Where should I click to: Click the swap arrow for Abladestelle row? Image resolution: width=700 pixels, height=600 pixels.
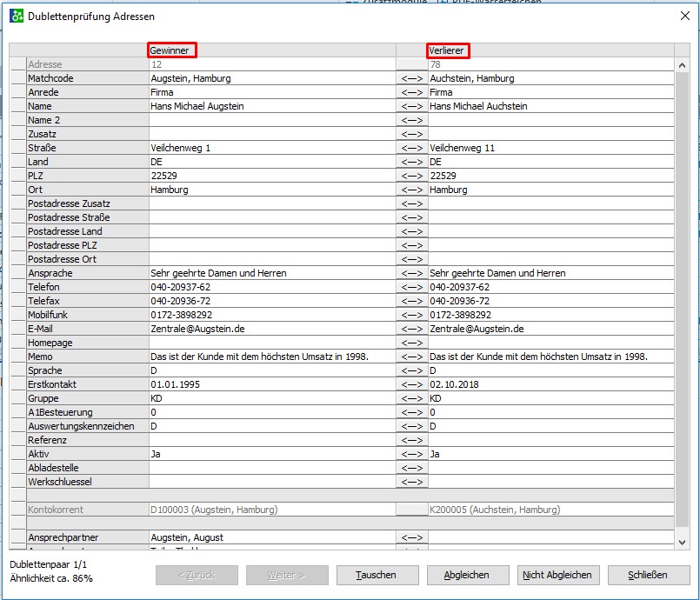click(411, 468)
